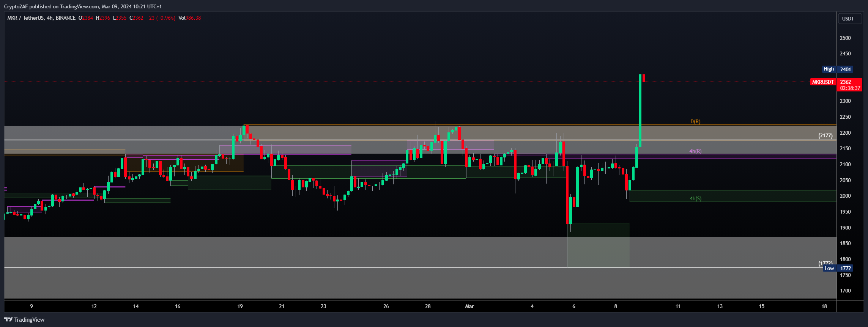The image size is (868, 327).
Task: Click the 2300 price axis tick
Action: pos(845,101)
